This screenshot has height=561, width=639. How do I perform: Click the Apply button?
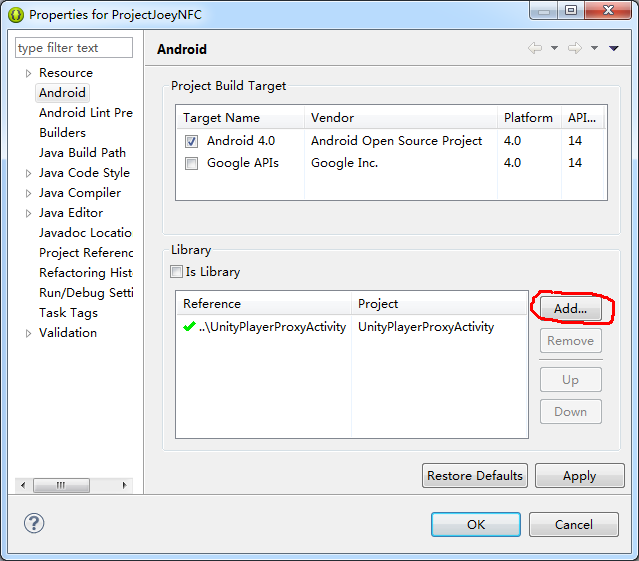coord(579,476)
